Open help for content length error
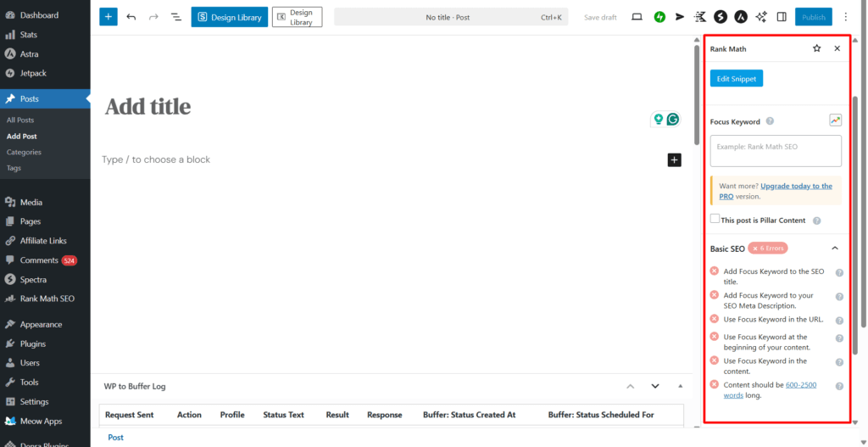This screenshot has height=447, width=868. pos(839,386)
